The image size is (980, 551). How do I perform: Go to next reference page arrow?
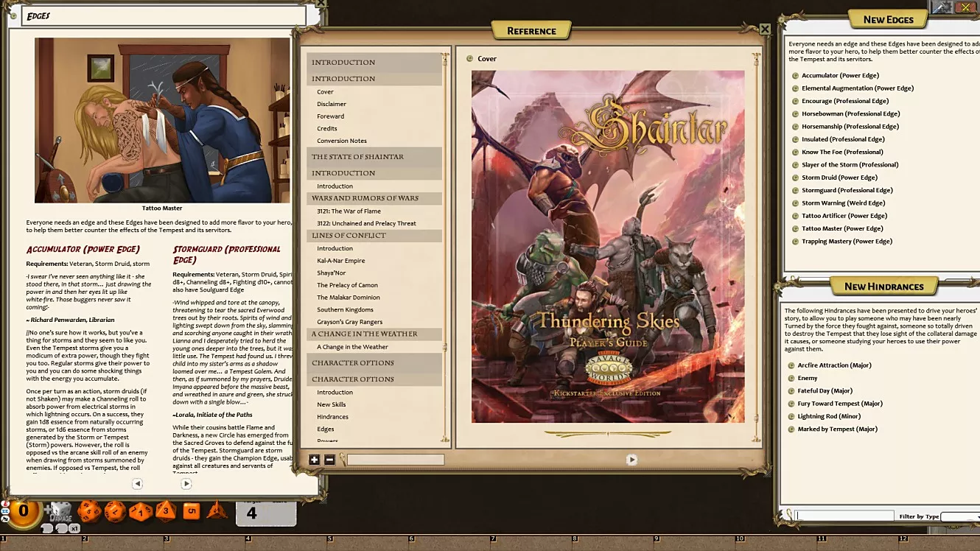(631, 460)
